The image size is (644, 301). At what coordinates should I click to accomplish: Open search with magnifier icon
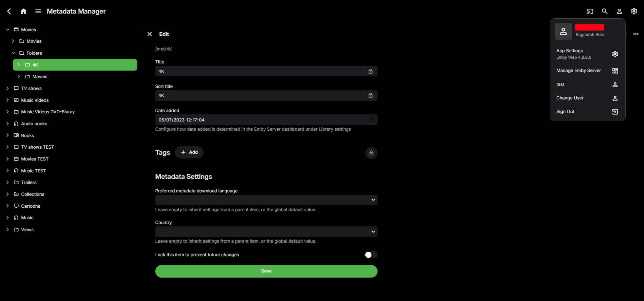pyautogui.click(x=605, y=11)
